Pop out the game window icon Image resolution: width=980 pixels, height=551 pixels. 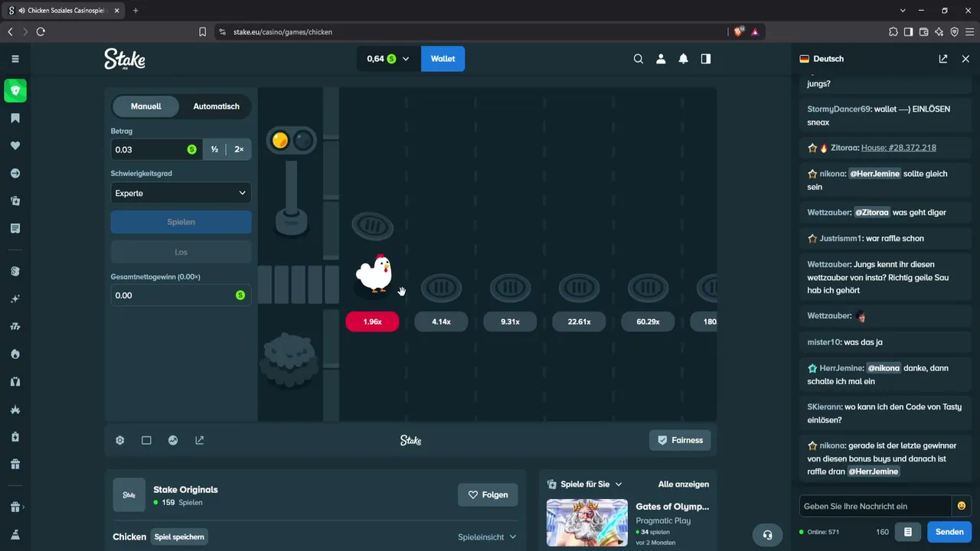pos(200,440)
